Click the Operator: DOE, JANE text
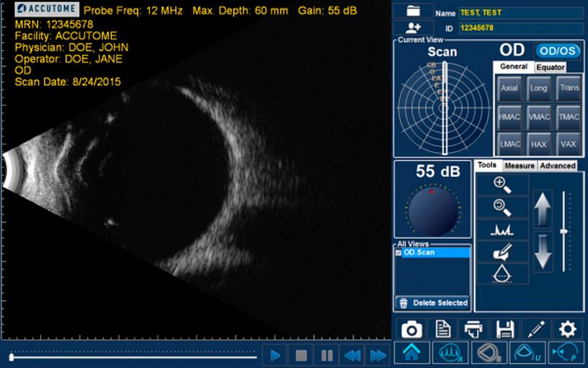Image resolution: width=588 pixels, height=368 pixels. pos(68,59)
